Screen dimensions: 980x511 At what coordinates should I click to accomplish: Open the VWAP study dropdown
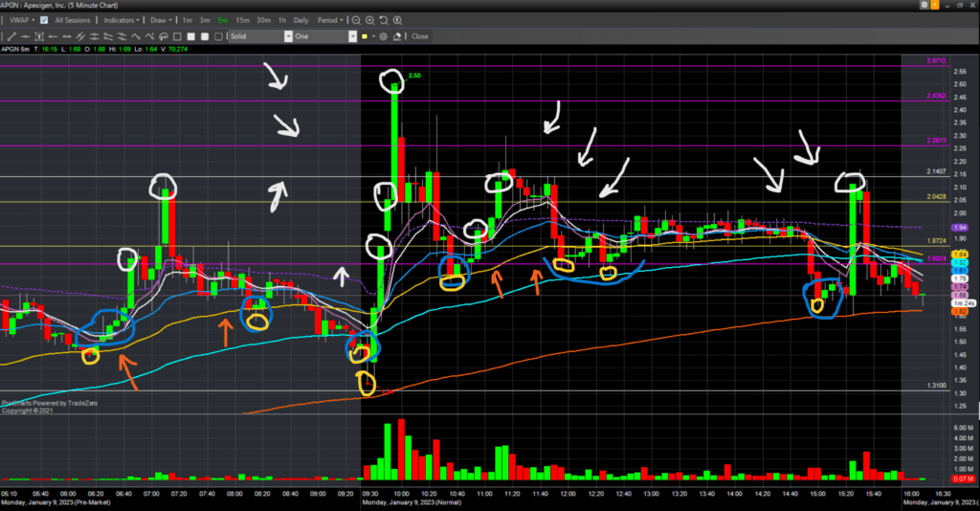coord(20,20)
